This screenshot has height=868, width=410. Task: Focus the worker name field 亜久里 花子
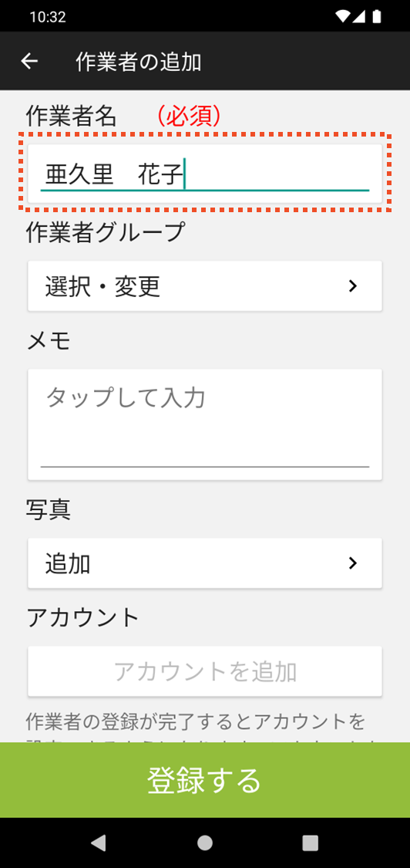[205, 174]
